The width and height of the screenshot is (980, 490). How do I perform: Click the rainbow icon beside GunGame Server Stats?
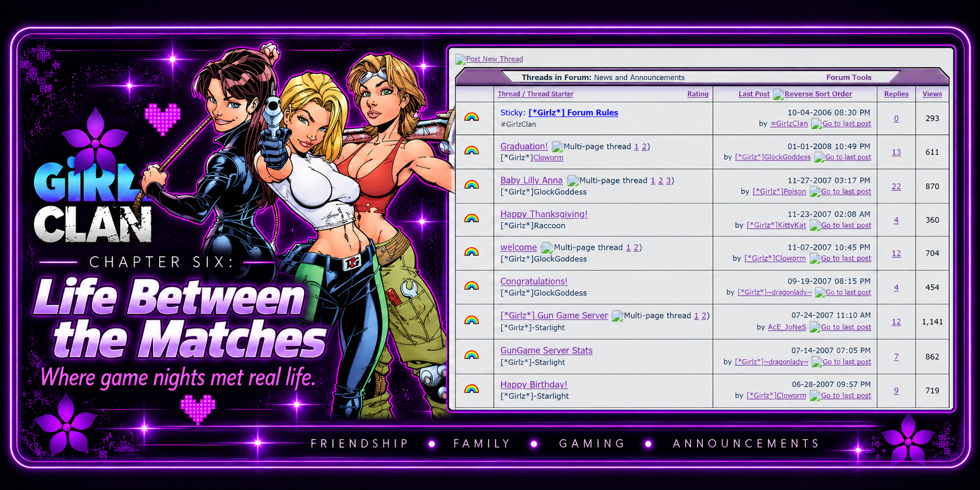click(471, 355)
